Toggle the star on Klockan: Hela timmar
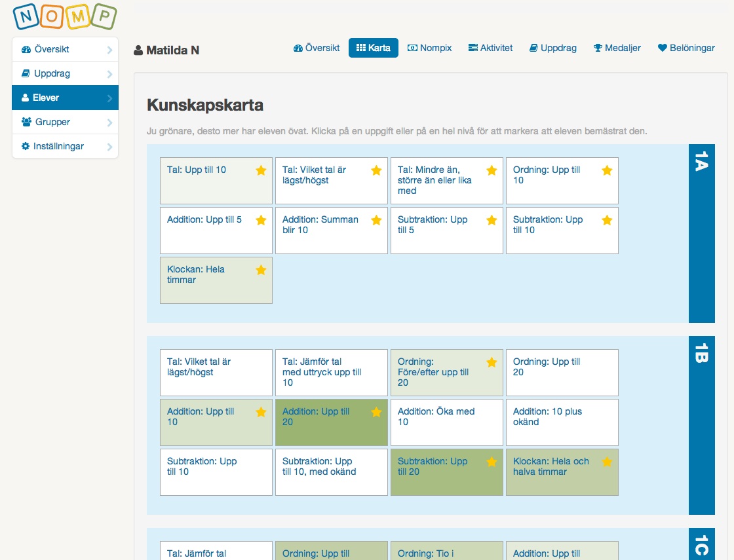734x560 pixels. tap(261, 269)
